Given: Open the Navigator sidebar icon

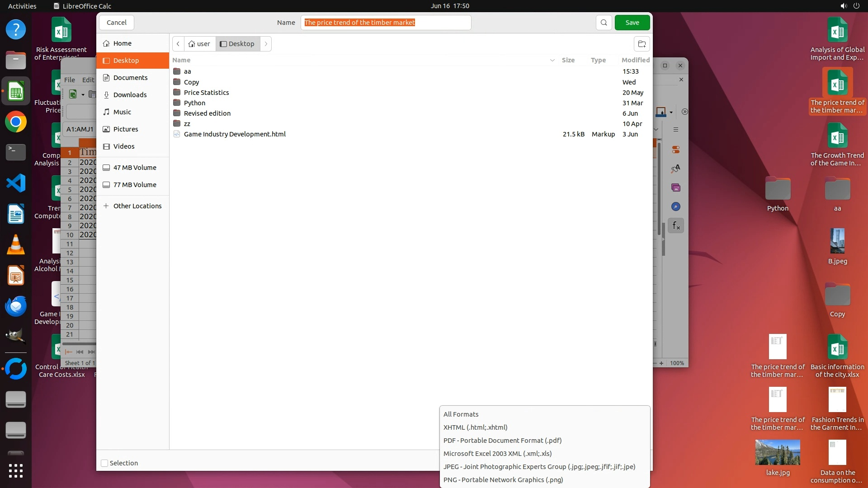Looking at the screenshot, I should (676, 206).
